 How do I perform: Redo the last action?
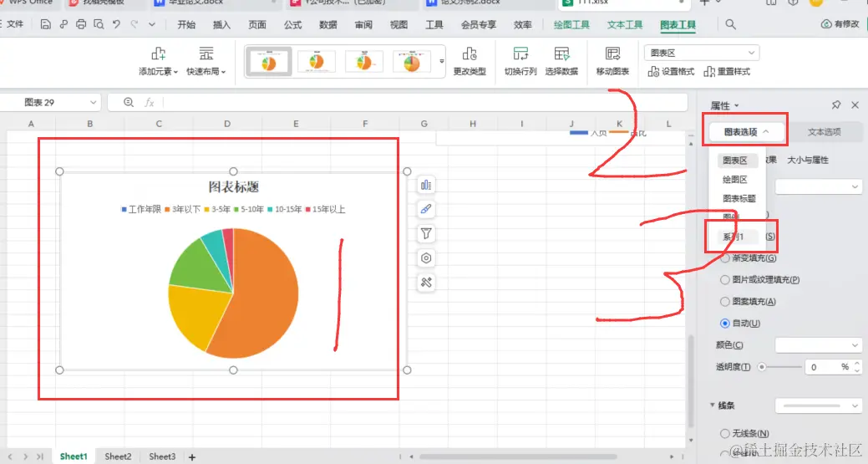(135, 24)
